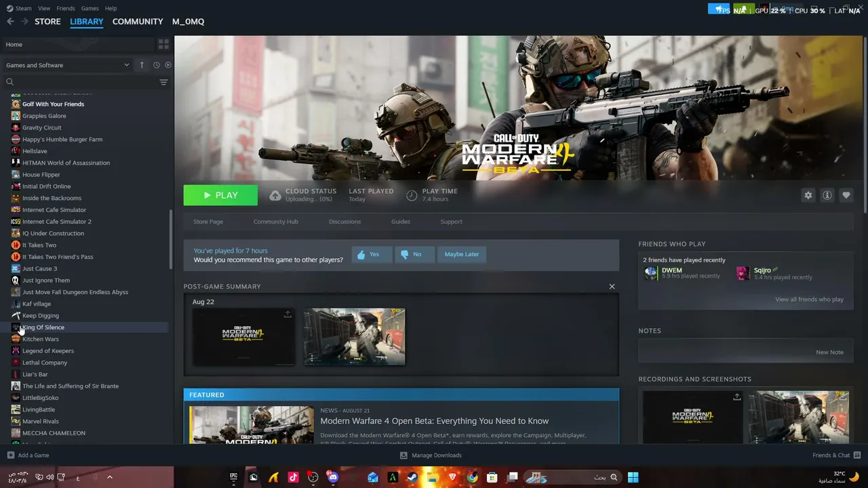Navigate to the COMMUNITY section
The height and width of the screenshot is (488, 868).
(x=138, y=22)
